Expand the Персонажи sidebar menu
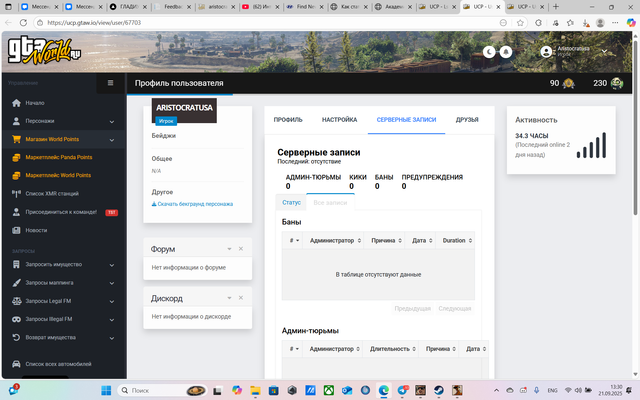This screenshot has height=400, width=640. [64, 121]
